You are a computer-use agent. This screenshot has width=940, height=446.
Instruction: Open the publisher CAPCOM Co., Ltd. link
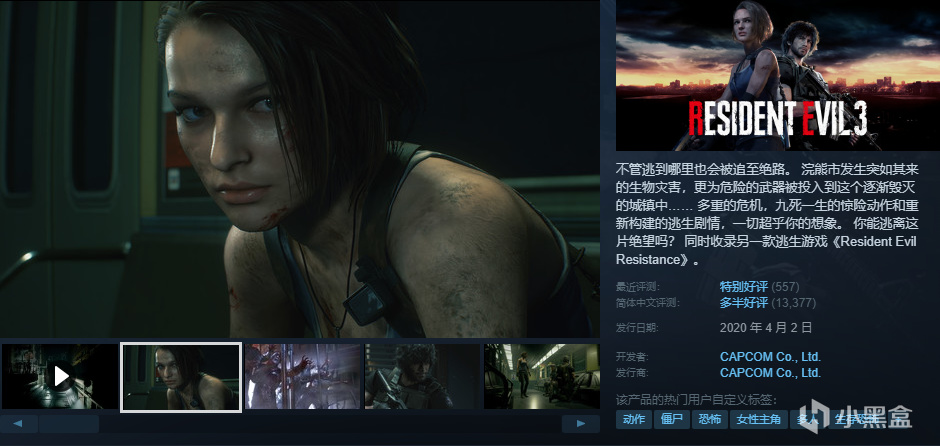pyautogui.click(x=770, y=373)
